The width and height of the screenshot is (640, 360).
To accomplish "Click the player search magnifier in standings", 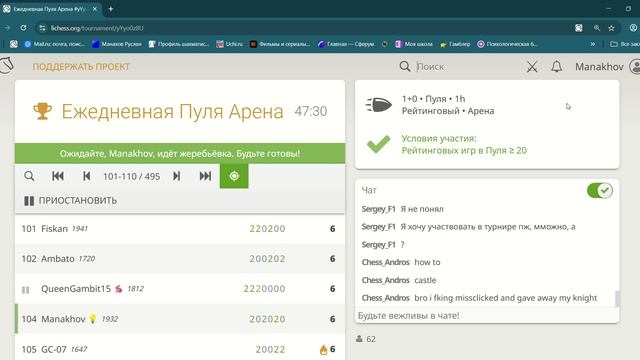I will tap(29, 176).
